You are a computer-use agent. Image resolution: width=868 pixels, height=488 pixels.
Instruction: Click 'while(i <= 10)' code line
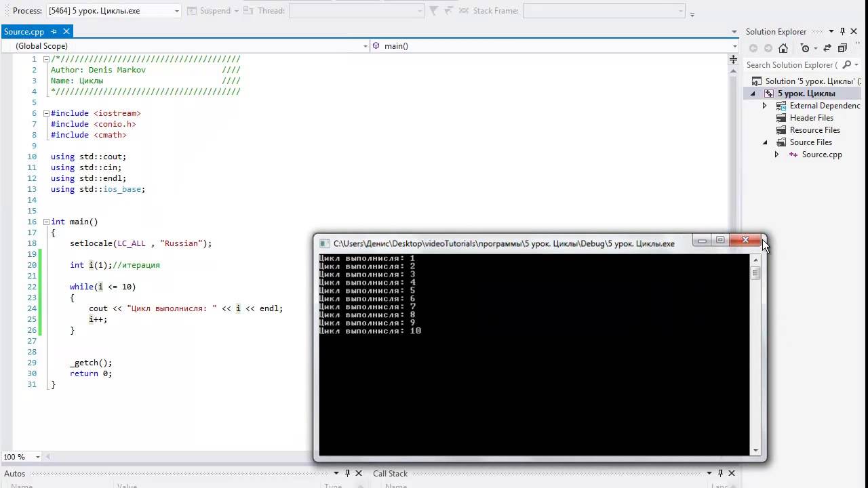pos(102,287)
